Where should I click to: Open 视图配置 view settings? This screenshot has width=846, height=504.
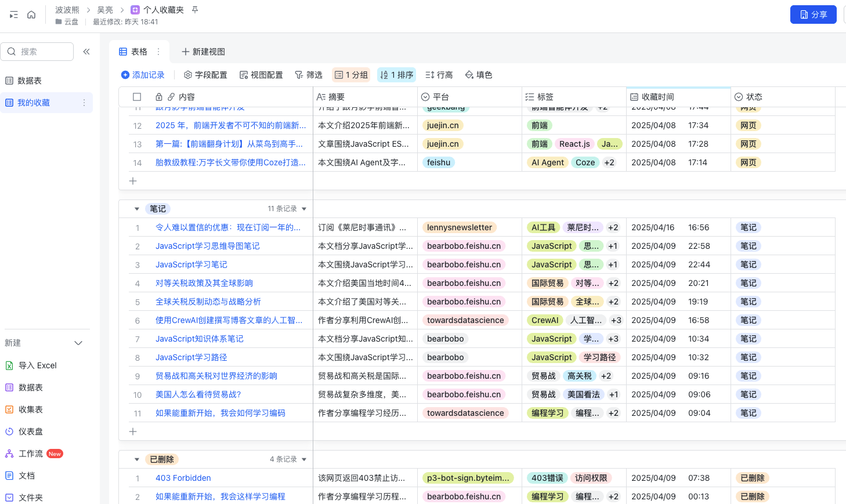click(261, 75)
